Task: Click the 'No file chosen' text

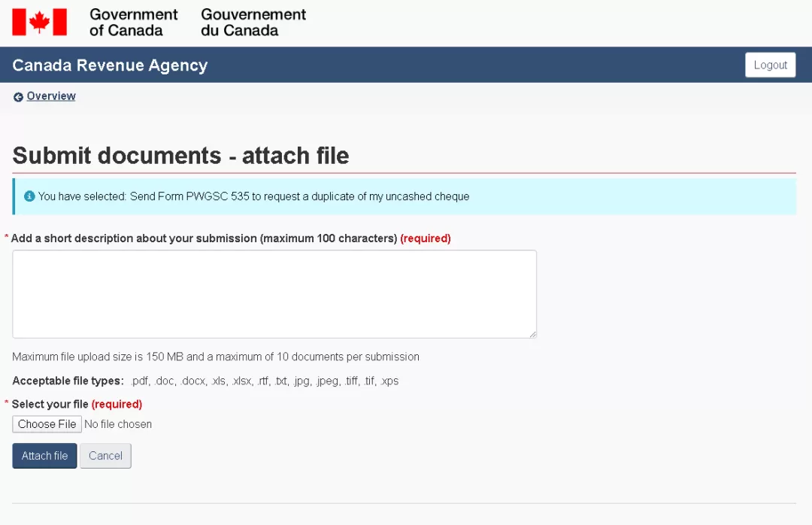Action: point(118,424)
